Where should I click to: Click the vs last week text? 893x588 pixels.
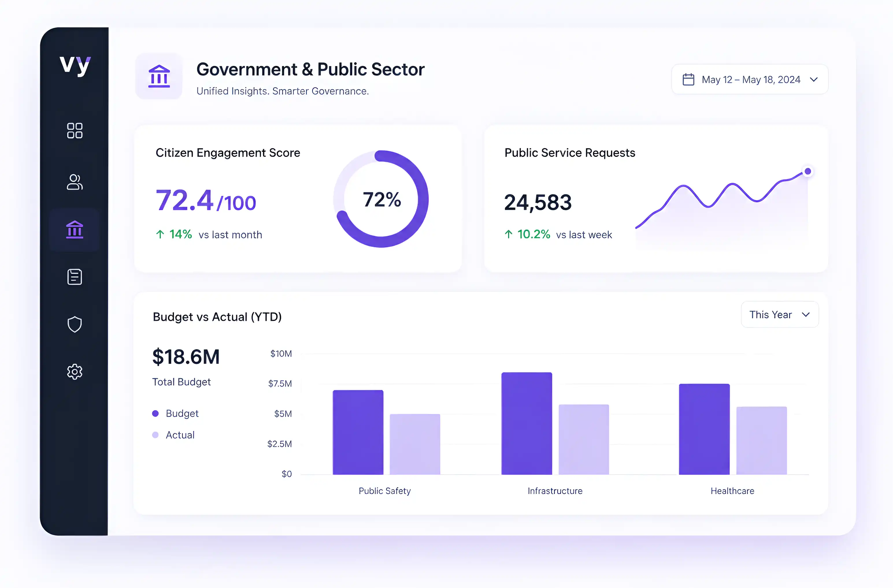584,235
